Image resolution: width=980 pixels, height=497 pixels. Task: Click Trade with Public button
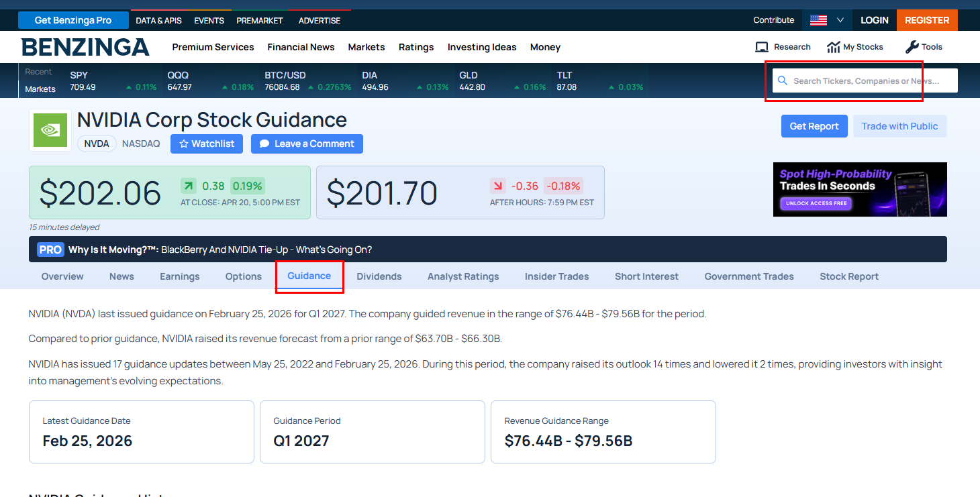pos(899,126)
